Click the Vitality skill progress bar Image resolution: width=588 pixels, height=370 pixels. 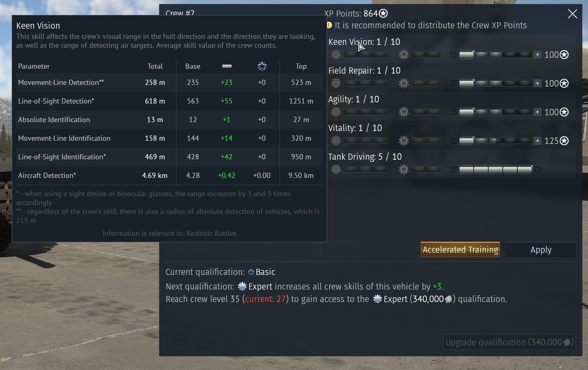[496, 141]
